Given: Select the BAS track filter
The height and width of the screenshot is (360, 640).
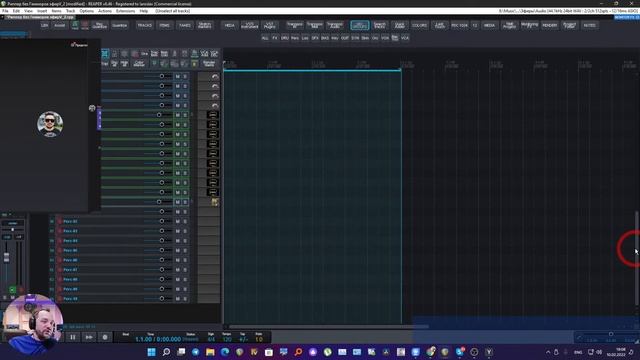Looking at the screenshot, I should 325,38.
